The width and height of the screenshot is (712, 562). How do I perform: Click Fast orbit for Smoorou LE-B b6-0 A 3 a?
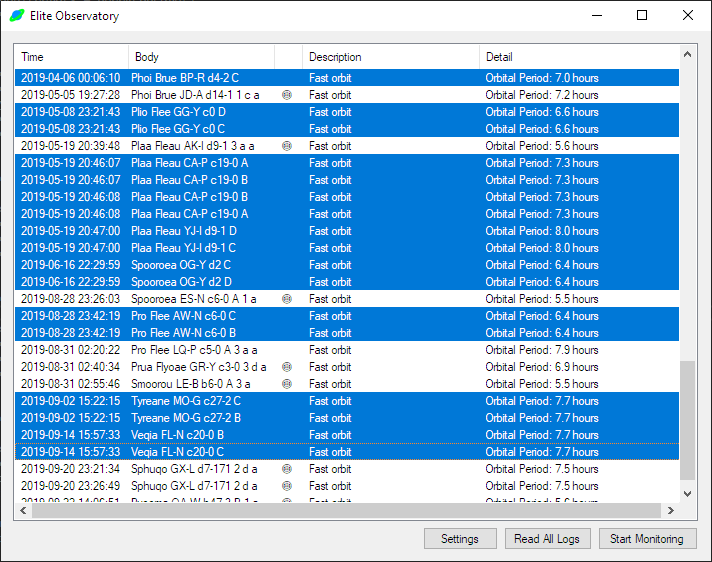coord(330,384)
